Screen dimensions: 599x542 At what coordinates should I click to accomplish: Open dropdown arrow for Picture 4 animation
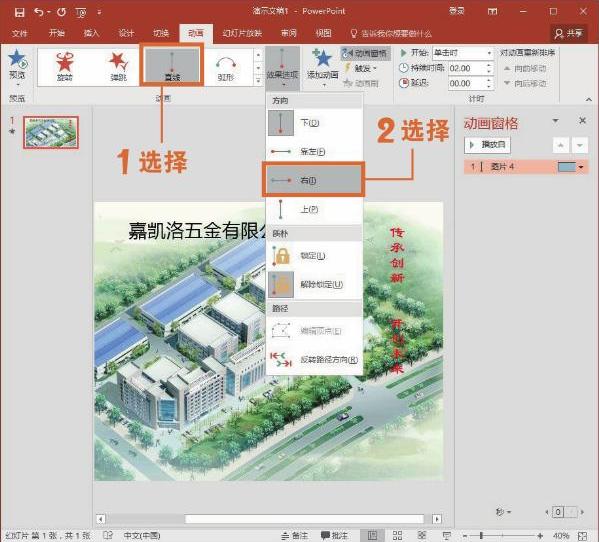tap(581, 167)
